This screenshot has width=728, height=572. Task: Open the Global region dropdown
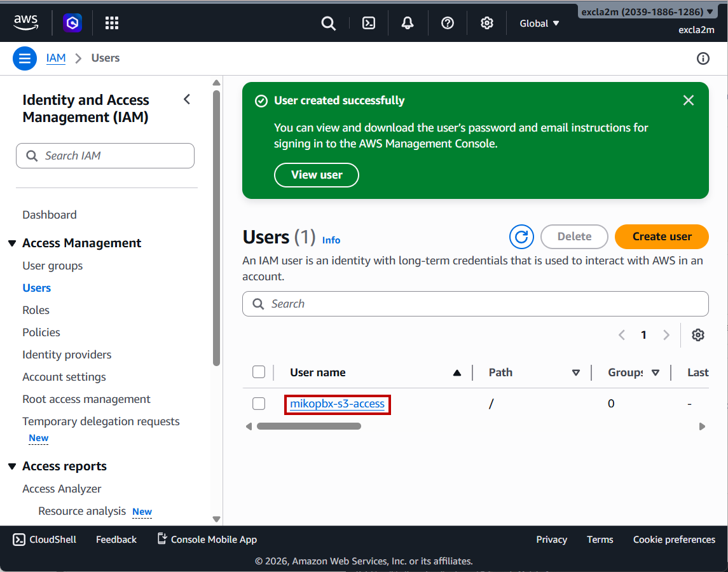click(x=539, y=24)
